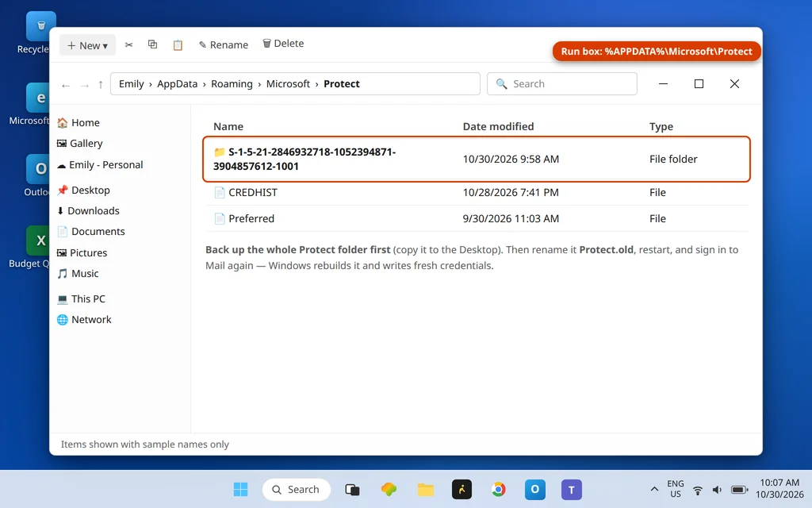Image resolution: width=812 pixels, height=508 pixels.
Task: Open Gallery in the sidebar
Action: click(80, 144)
